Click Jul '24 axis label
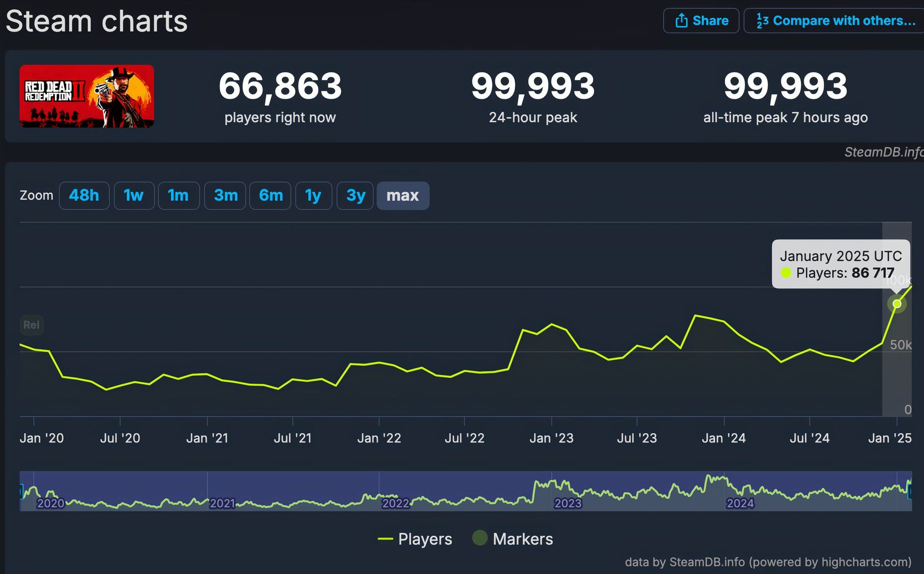Screen dimensions: 924x574 tap(810, 438)
